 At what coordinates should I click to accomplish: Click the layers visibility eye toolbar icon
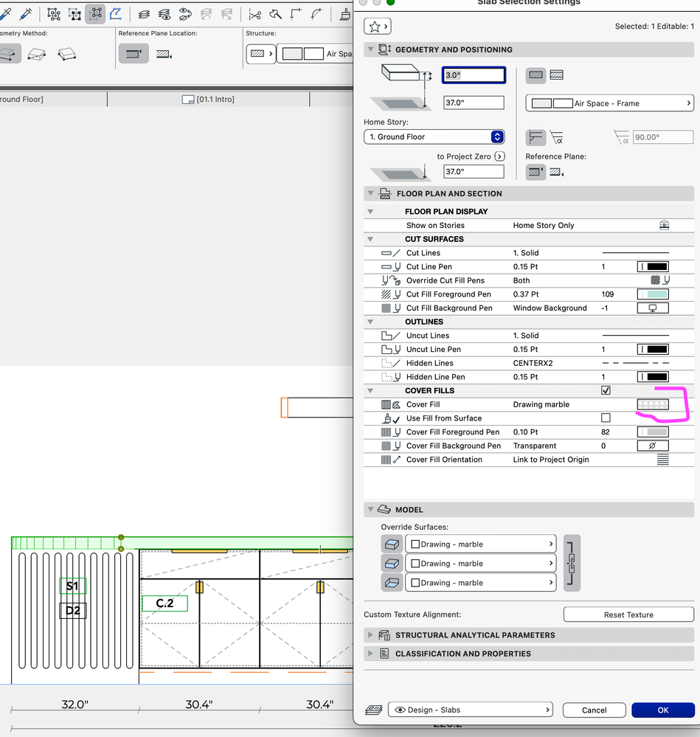[164, 15]
